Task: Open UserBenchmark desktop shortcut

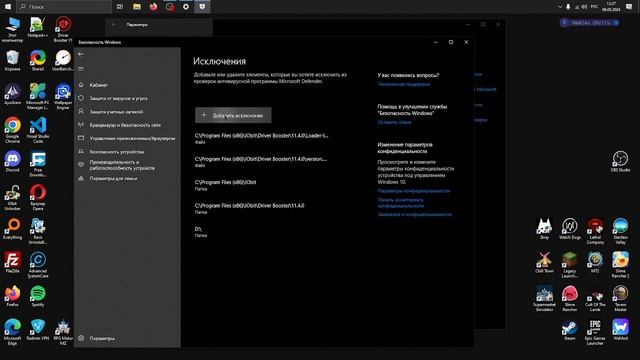Action: pos(63,61)
